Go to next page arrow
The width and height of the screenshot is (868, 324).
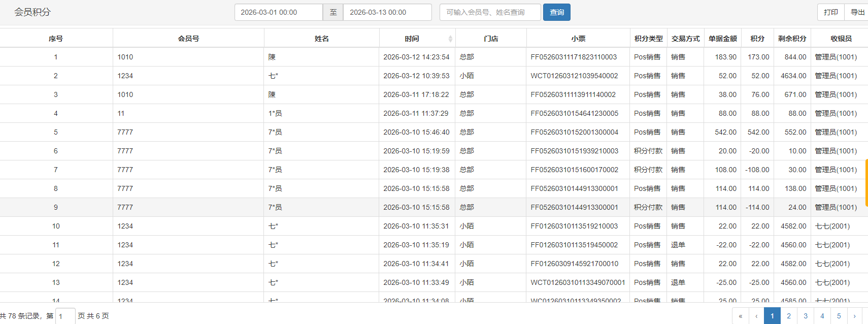854,316
